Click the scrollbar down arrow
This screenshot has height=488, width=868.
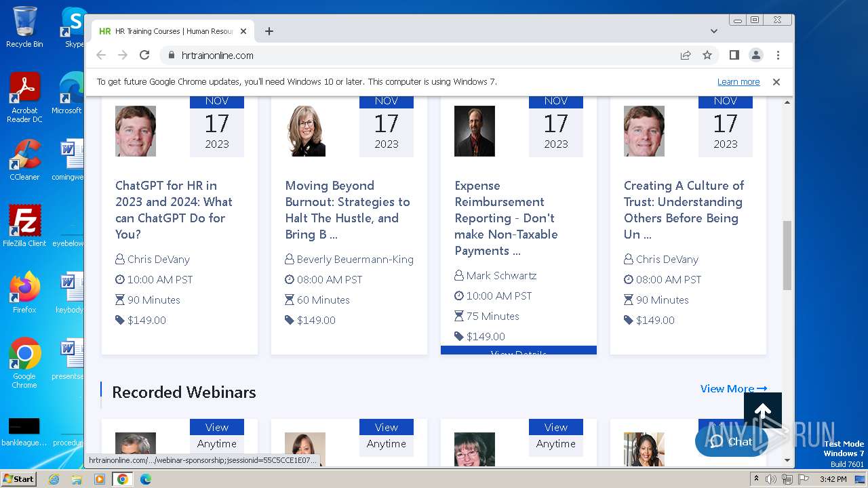tap(787, 460)
